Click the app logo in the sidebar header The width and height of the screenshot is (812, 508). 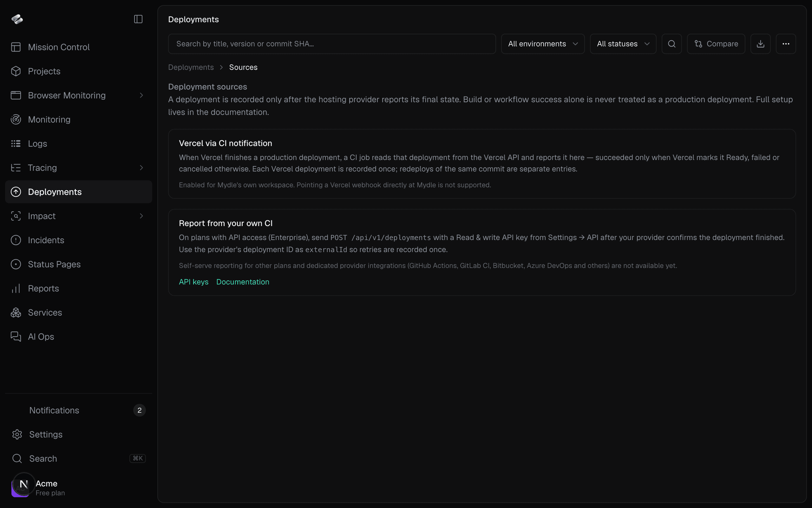17,19
